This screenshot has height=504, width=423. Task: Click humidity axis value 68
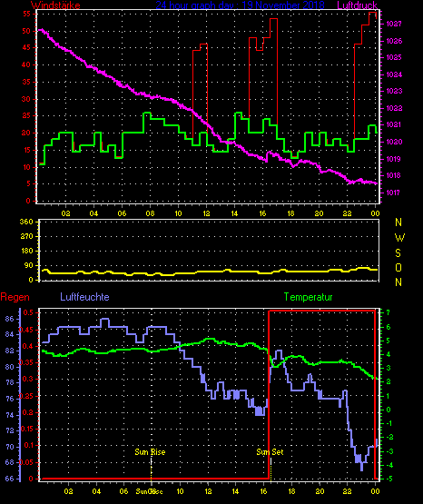(10, 462)
